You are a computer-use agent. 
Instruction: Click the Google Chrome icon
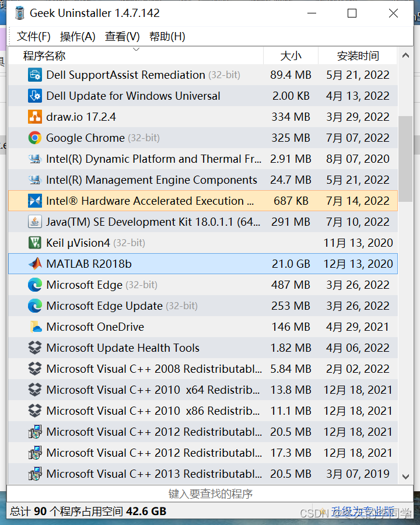(35, 138)
